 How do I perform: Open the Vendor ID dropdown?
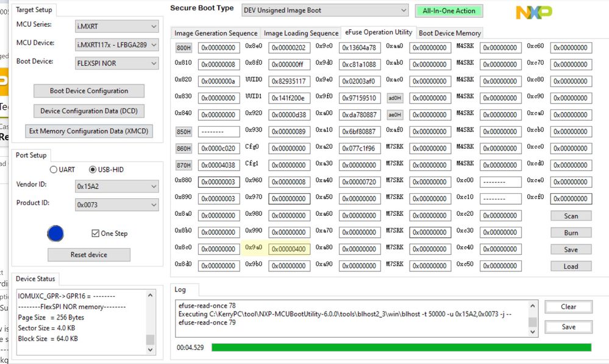(x=117, y=187)
